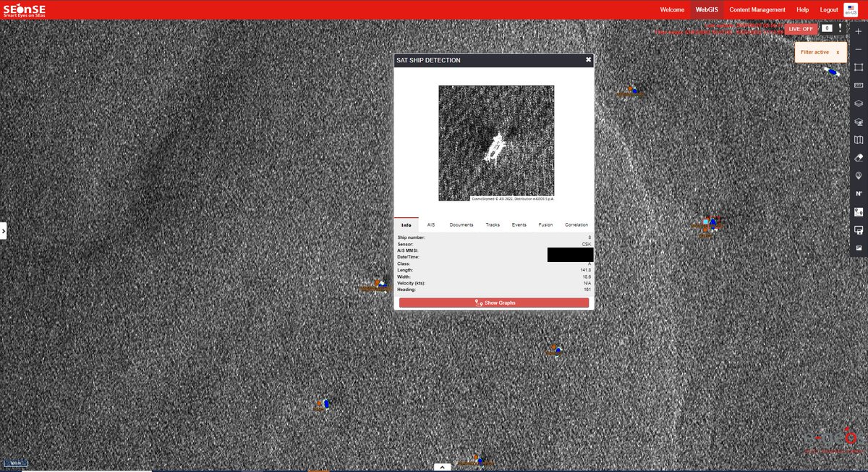Viewport: 868px width, 472px height.
Task: Click the save disk icon in toolbar
Action: (859, 230)
